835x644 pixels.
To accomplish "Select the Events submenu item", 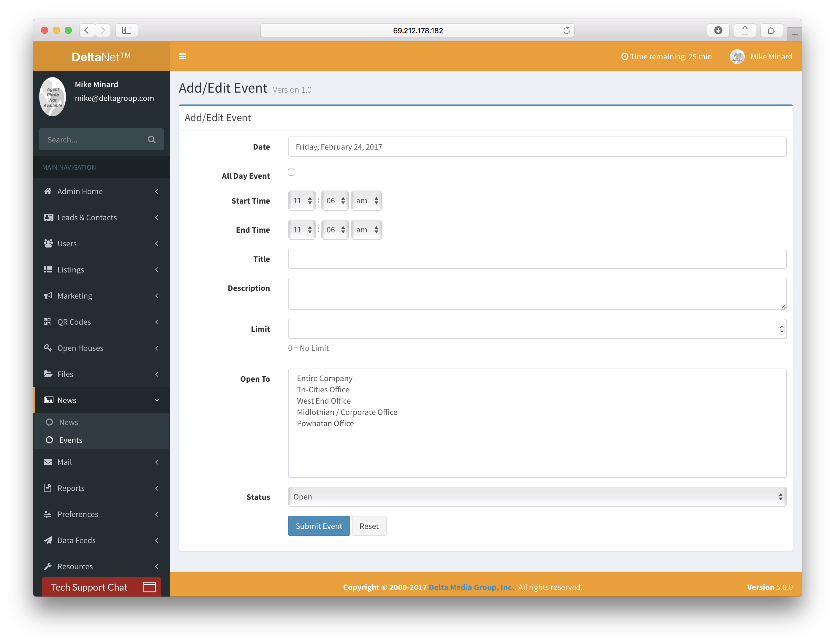I will 70,440.
